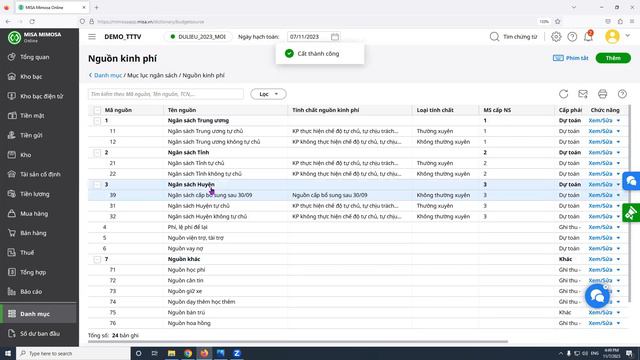The width and height of the screenshot is (640, 360).
Task: Open Tổng quan in the sidebar
Action: 39,57
